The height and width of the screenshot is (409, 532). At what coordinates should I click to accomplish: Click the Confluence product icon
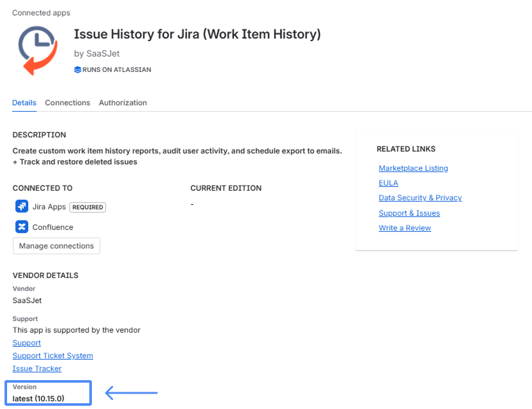(x=22, y=227)
